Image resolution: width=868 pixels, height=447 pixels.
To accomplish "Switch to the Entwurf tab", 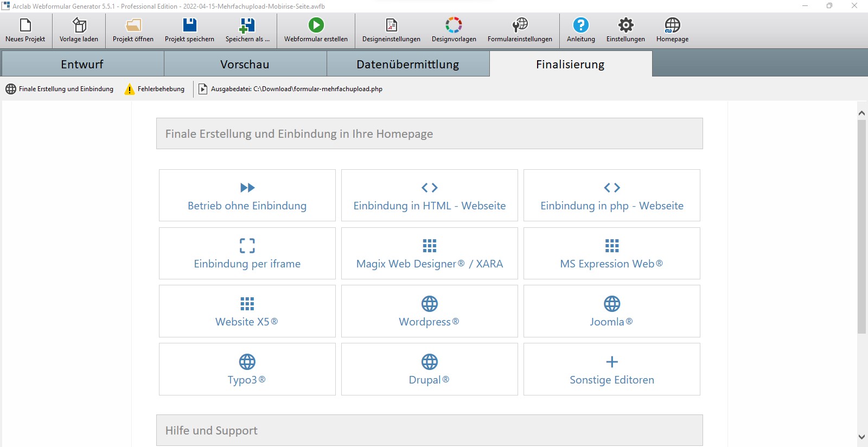I will (82, 64).
